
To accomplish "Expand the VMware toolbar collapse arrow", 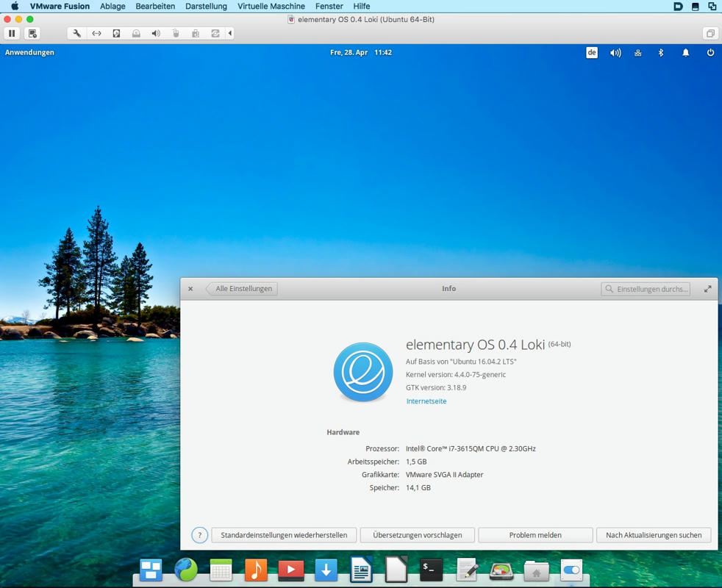I will 230,33.
